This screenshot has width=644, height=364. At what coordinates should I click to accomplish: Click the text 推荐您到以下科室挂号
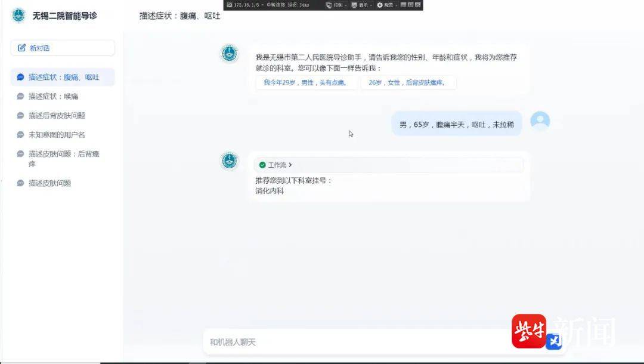click(293, 180)
